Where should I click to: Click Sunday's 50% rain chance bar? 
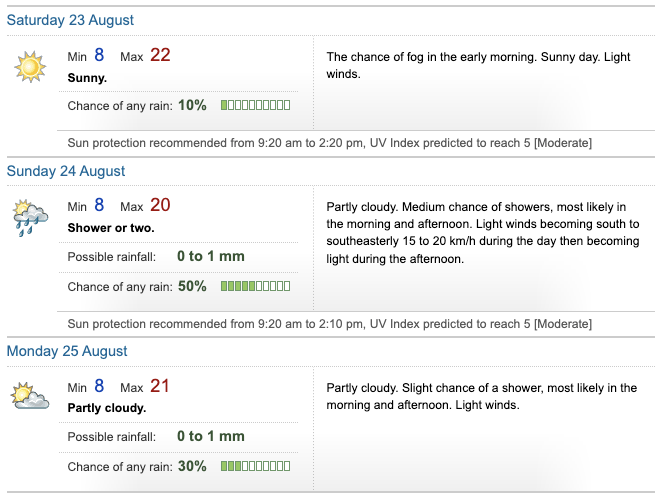[255, 287]
